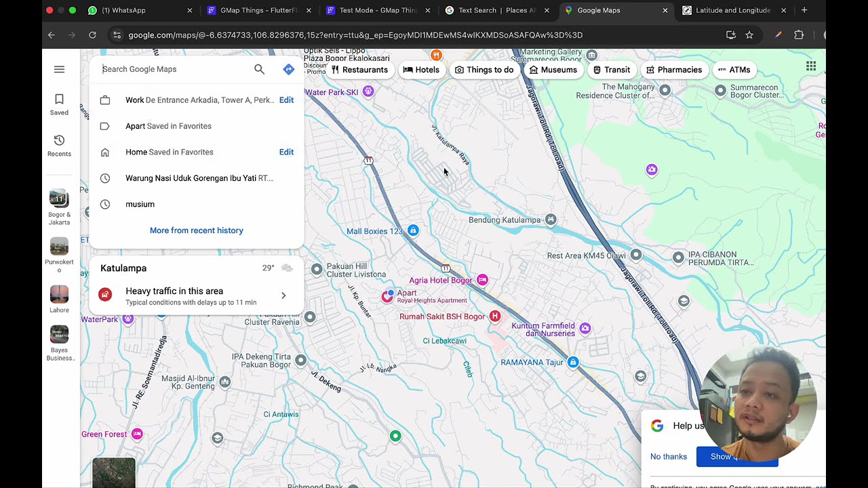Open a new browser tab with plus
868x488 pixels.
804,10
